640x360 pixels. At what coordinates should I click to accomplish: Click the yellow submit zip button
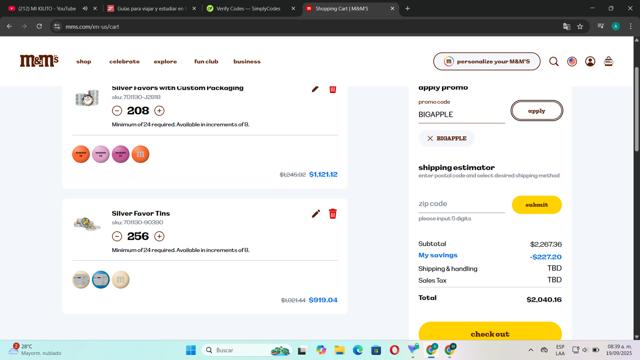(536, 204)
